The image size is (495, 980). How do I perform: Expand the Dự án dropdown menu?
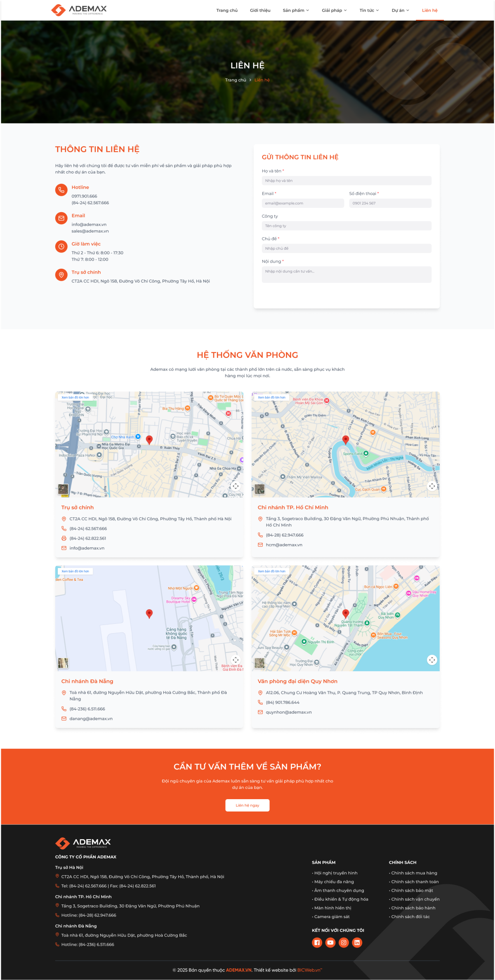(x=400, y=10)
